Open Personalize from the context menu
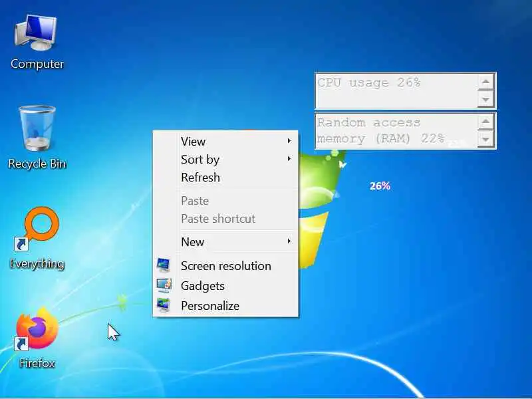This screenshot has height=399, width=532. [x=225, y=305]
